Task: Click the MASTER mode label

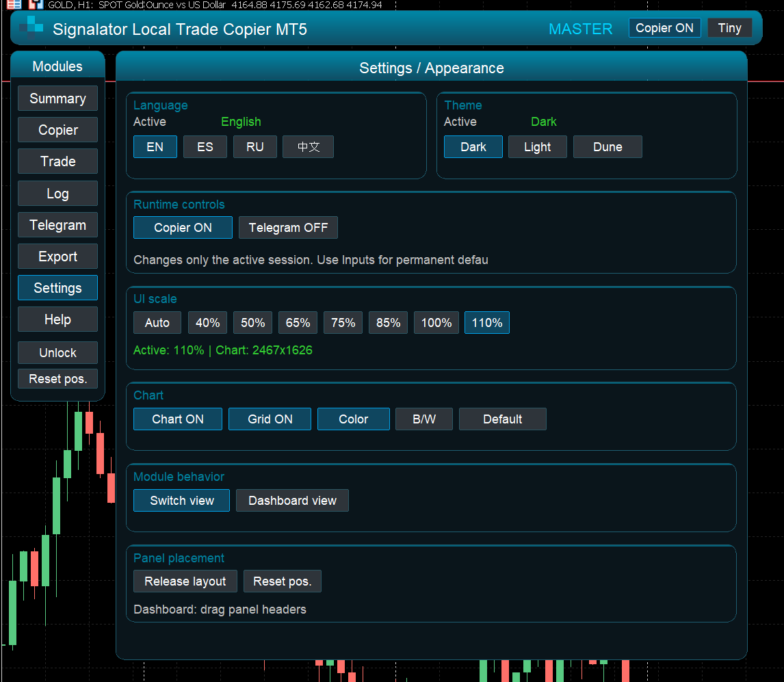Action: point(581,29)
